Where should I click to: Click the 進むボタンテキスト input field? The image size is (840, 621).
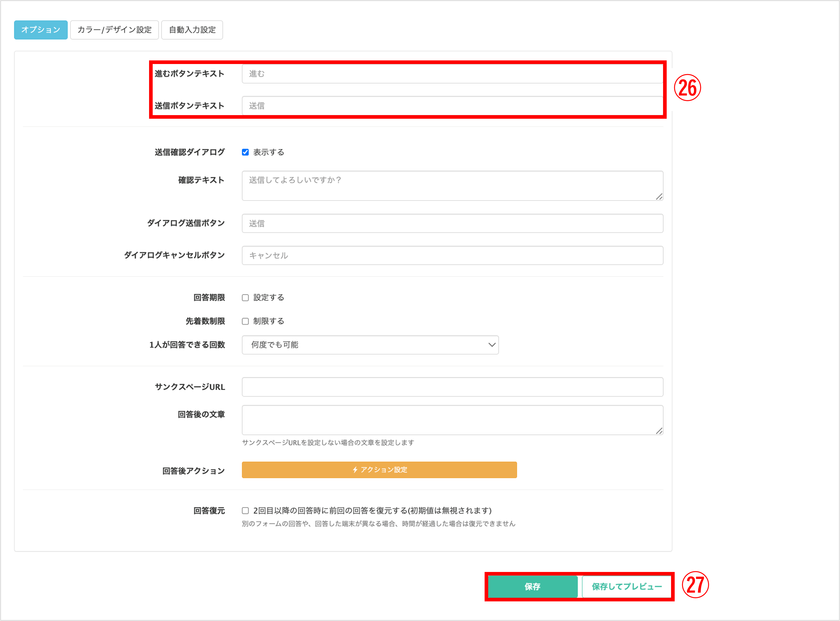coord(452,74)
